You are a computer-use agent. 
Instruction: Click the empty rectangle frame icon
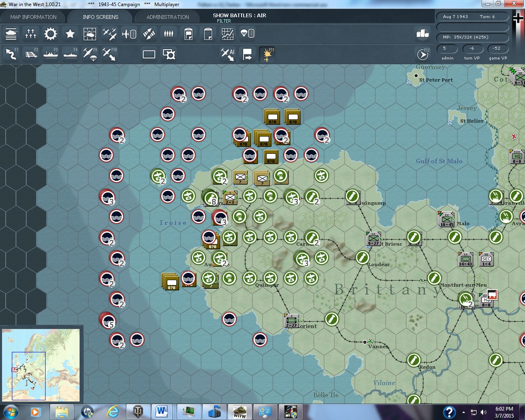coord(149,54)
